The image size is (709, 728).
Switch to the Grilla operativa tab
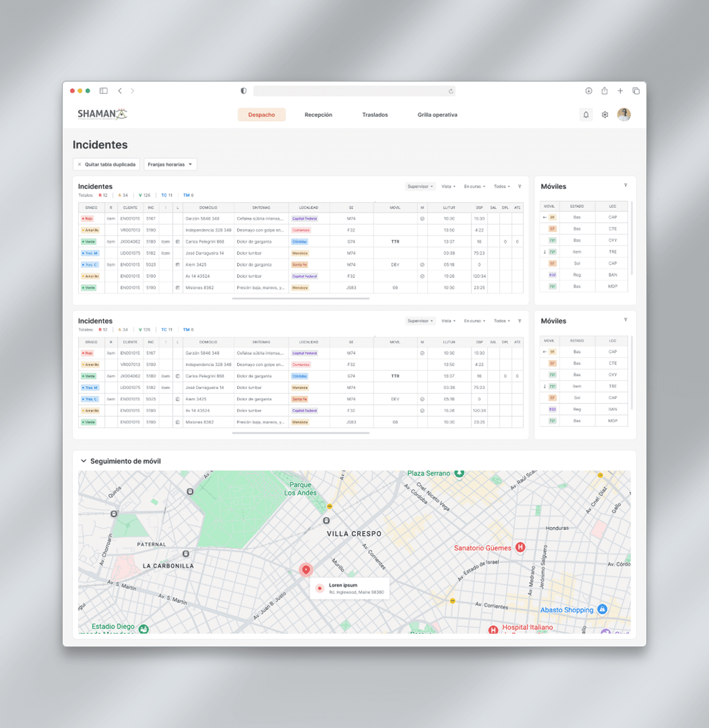coord(437,115)
